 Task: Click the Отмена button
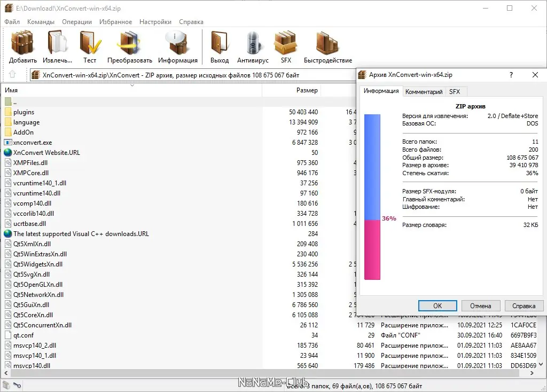pos(480,306)
